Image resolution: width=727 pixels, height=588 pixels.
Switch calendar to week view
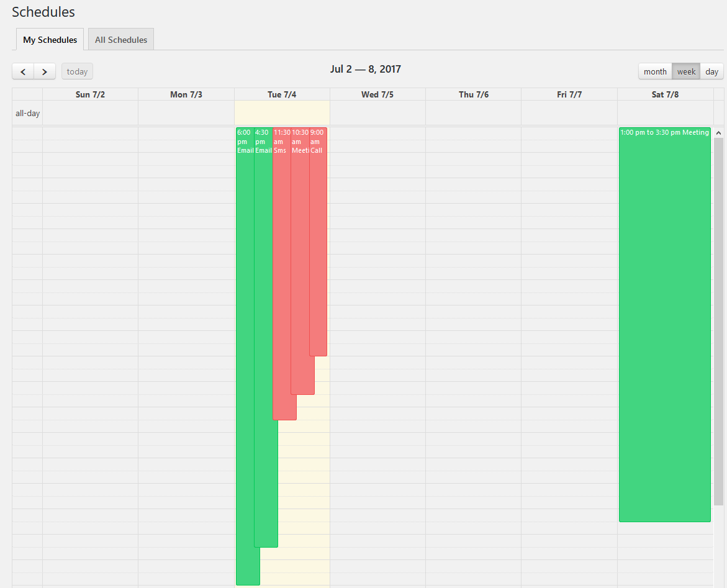coord(686,71)
